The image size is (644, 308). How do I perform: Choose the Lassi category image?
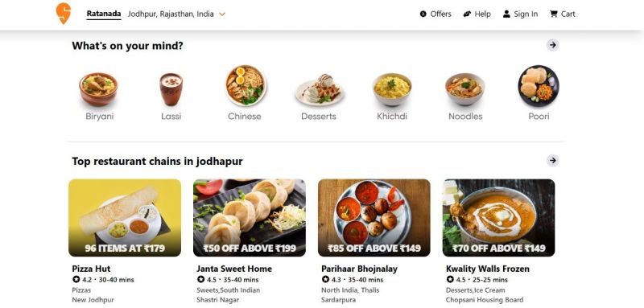click(x=171, y=89)
